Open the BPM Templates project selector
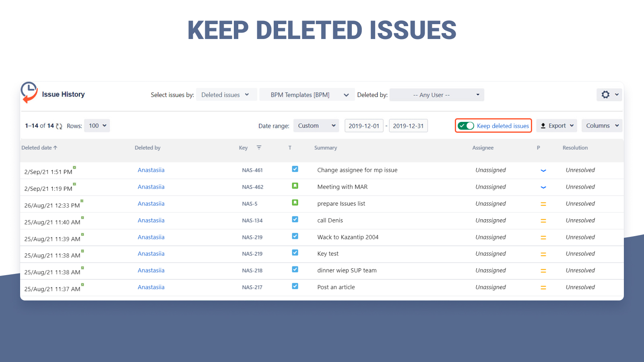 click(x=306, y=95)
